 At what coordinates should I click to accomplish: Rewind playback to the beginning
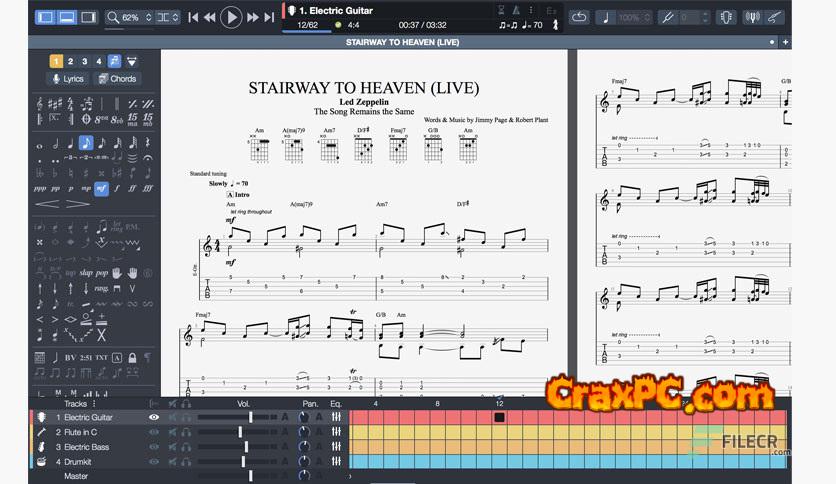point(190,17)
